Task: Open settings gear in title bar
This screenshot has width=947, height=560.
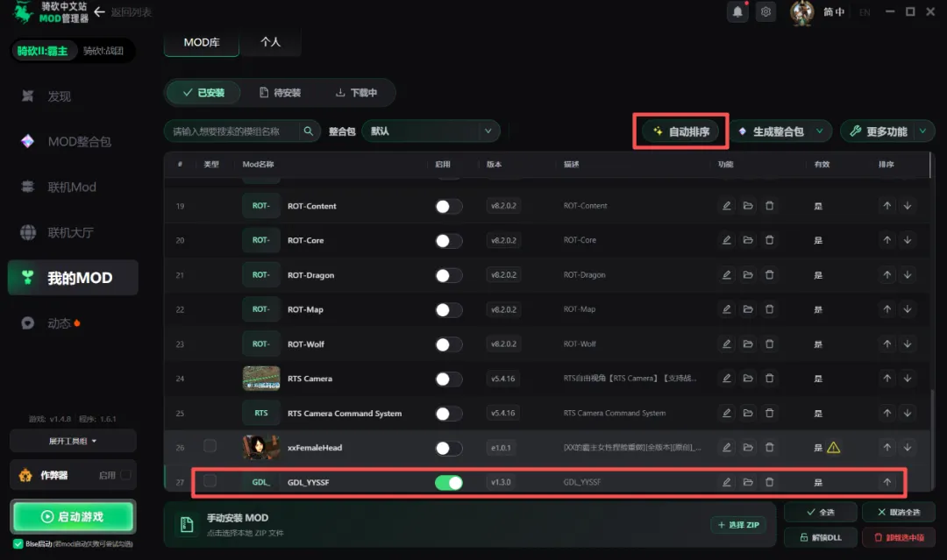Action: 765,12
